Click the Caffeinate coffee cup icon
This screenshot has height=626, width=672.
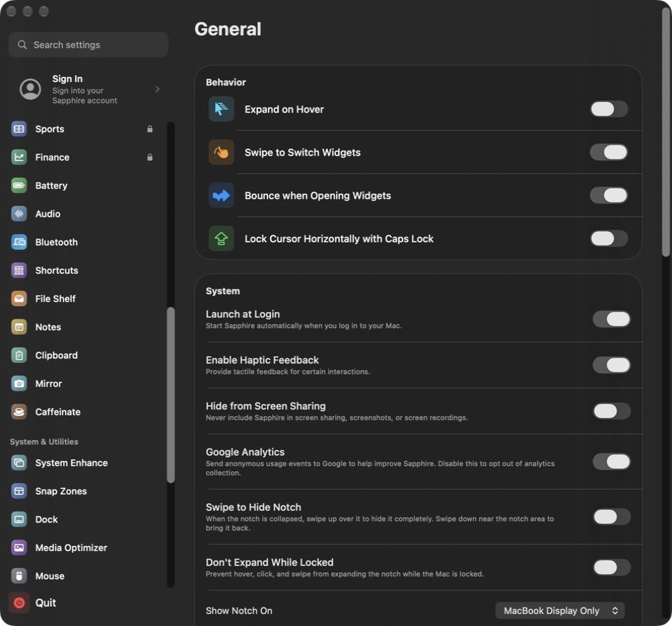(19, 412)
